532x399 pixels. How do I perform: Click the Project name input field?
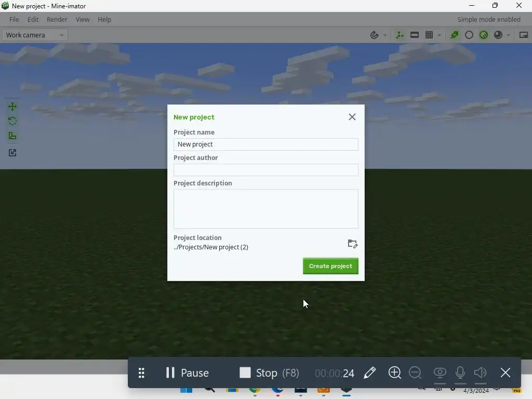(265, 144)
